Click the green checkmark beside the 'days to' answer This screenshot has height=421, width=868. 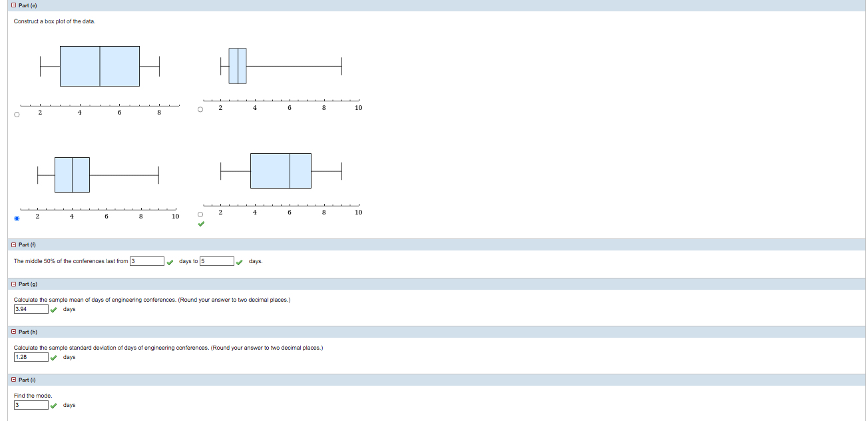(240, 261)
